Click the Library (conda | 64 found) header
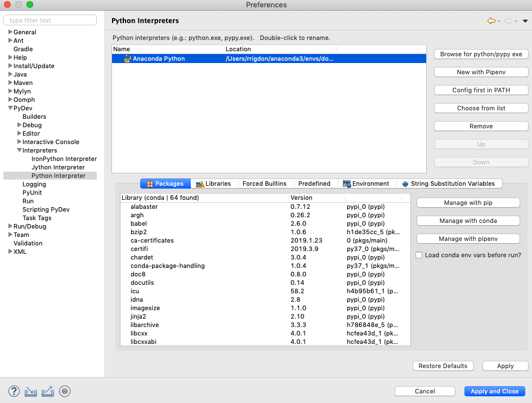The image size is (532, 403). pos(204,198)
